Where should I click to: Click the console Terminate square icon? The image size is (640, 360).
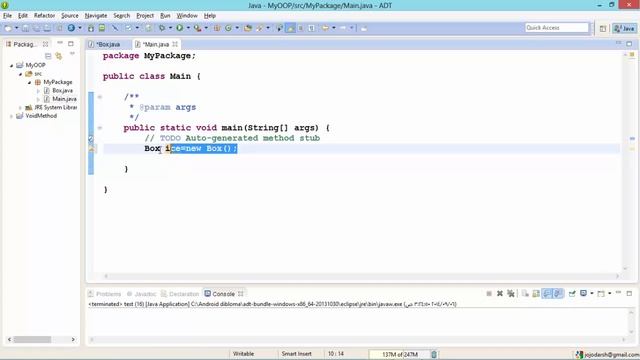(x=489, y=293)
